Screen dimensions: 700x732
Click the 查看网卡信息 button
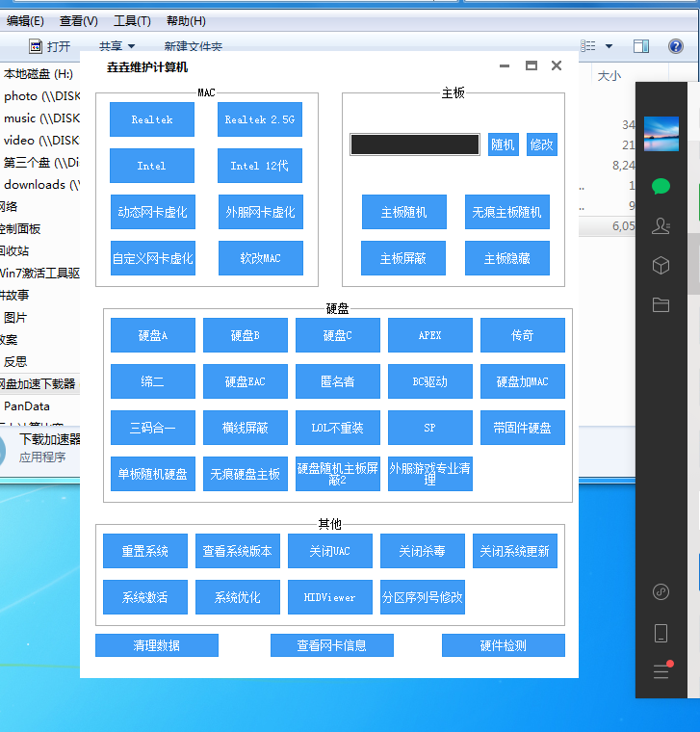[332, 645]
